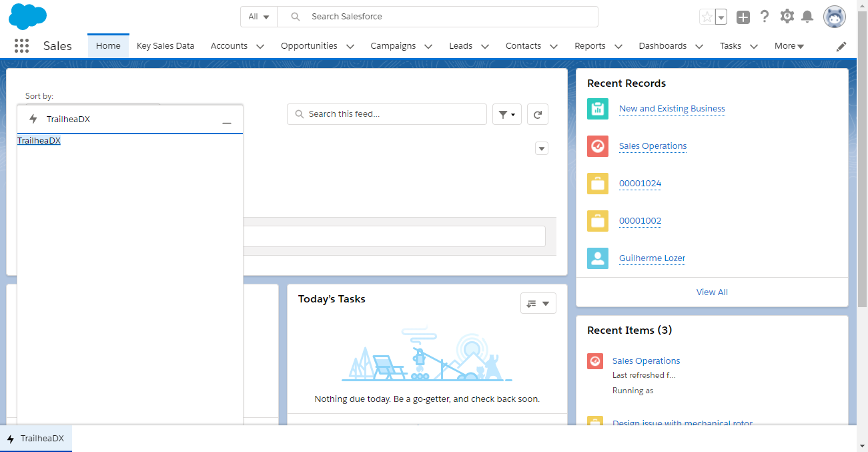This screenshot has width=868, height=452.
Task: Click the refresh feed icon
Action: pos(537,114)
